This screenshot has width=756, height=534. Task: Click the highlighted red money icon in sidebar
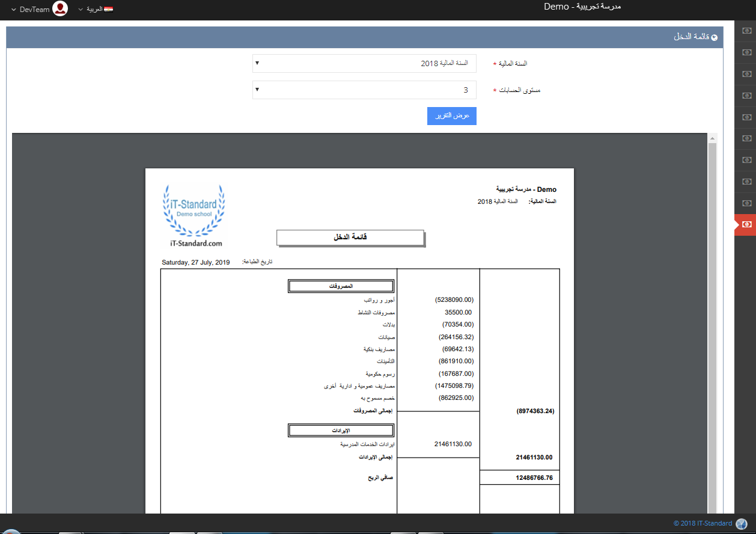tap(746, 224)
